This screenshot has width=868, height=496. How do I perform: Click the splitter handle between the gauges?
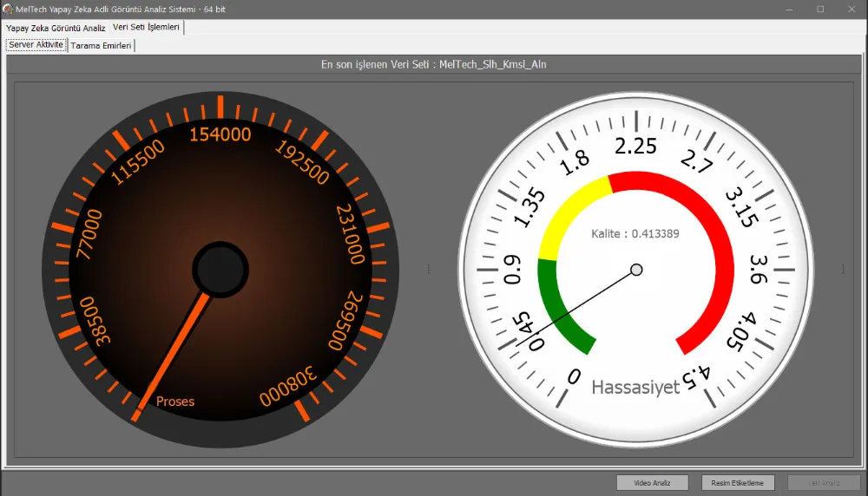coord(429,270)
